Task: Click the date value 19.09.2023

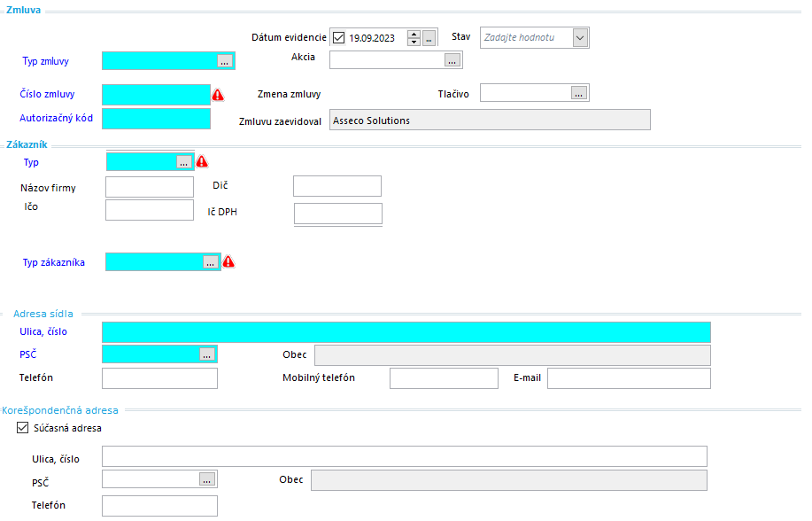Action: pos(372,38)
